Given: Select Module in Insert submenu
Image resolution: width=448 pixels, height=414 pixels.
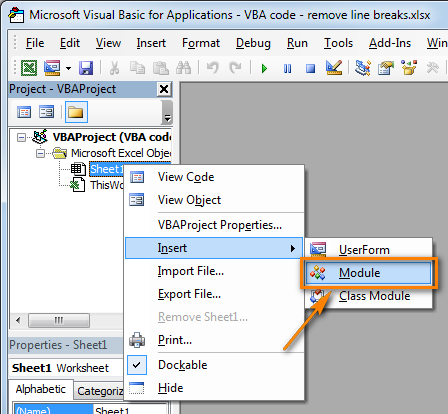Looking at the screenshot, I should click(x=369, y=273).
